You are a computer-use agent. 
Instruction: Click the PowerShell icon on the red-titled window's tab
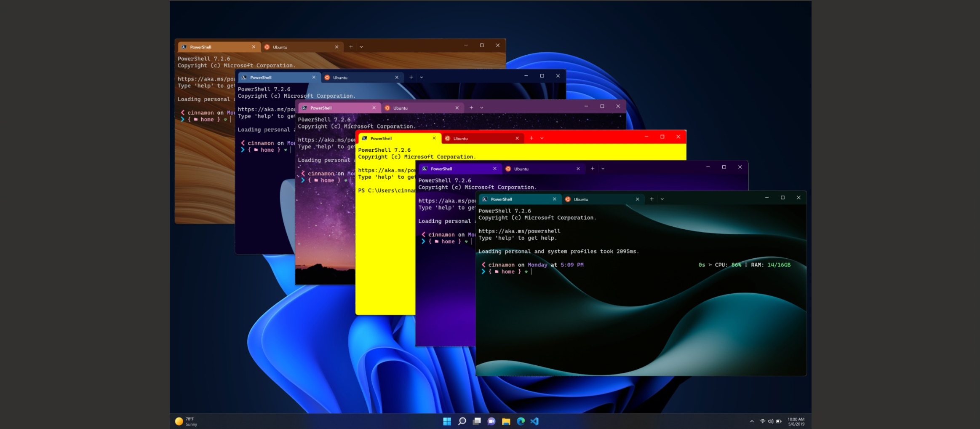(x=365, y=138)
